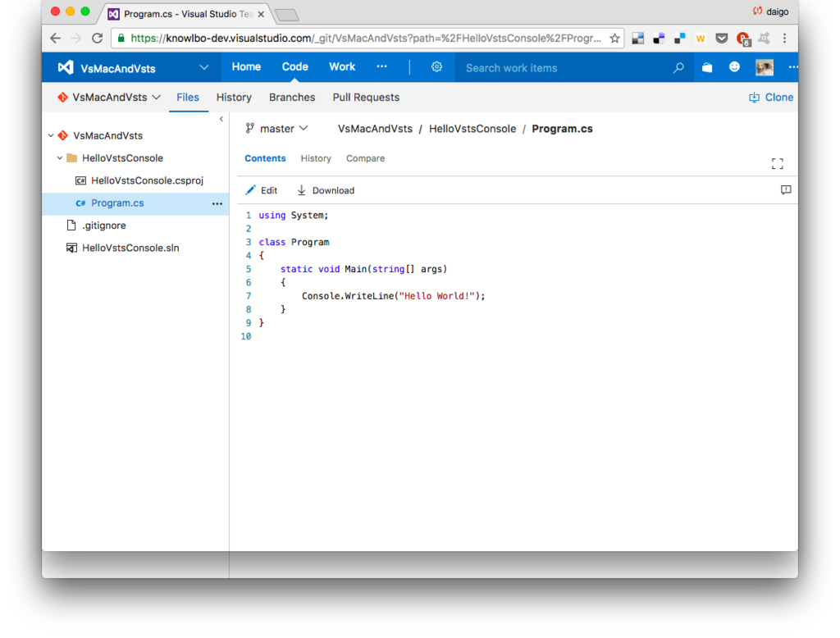
Task: Open the VsMacAndVsts project dropdown chevron
Action: [203, 67]
